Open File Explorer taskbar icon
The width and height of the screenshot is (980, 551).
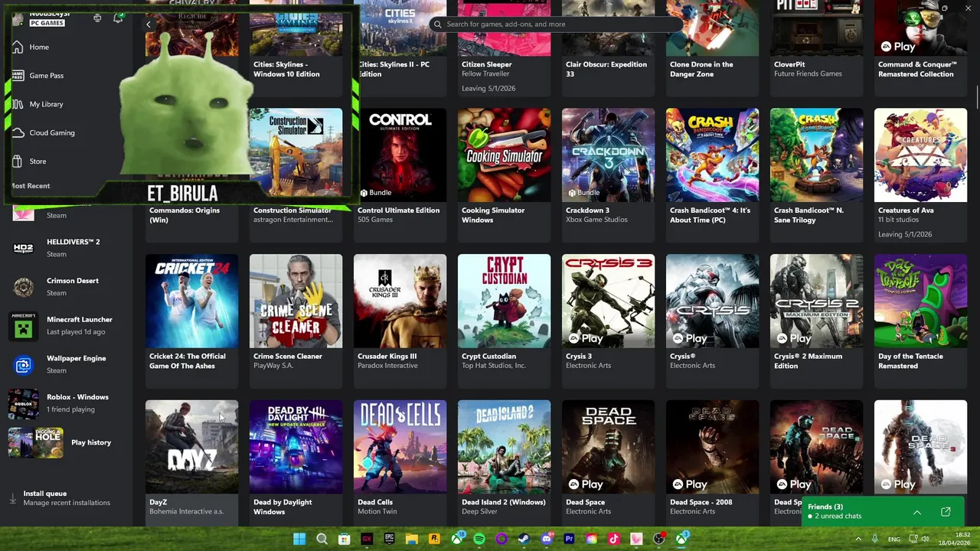coord(412,540)
